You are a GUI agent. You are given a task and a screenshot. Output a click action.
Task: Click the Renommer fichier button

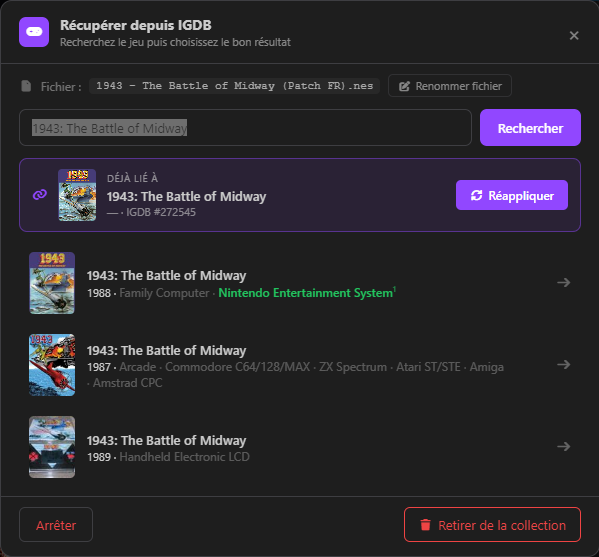point(450,86)
